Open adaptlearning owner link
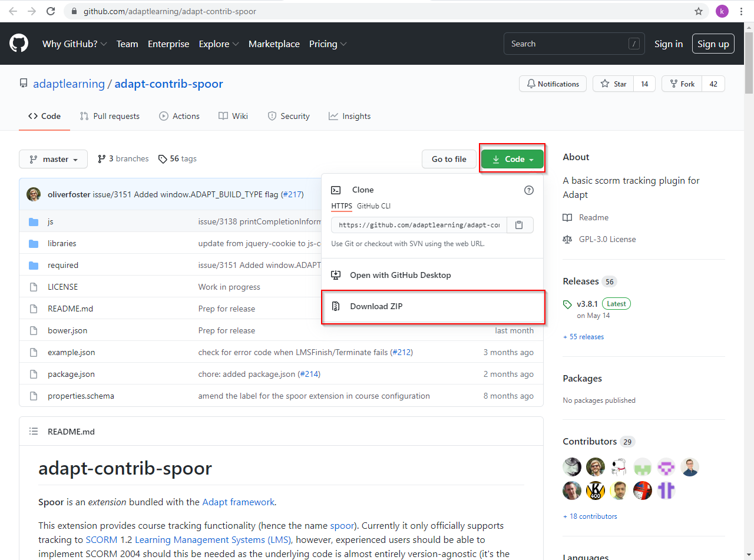754x560 pixels. tap(69, 84)
